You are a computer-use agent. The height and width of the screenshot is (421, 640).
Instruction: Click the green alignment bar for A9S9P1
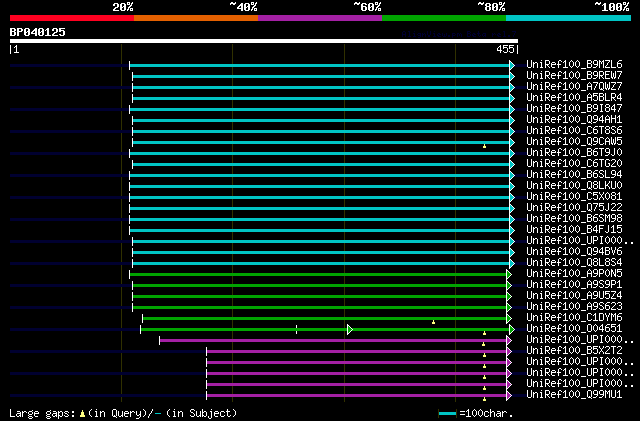[x=319, y=285]
